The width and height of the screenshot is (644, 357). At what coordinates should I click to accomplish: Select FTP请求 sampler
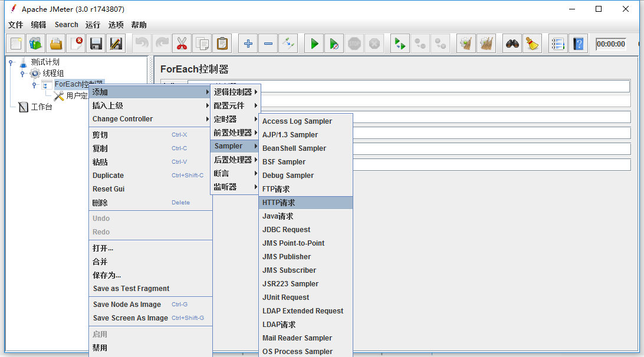coord(305,189)
